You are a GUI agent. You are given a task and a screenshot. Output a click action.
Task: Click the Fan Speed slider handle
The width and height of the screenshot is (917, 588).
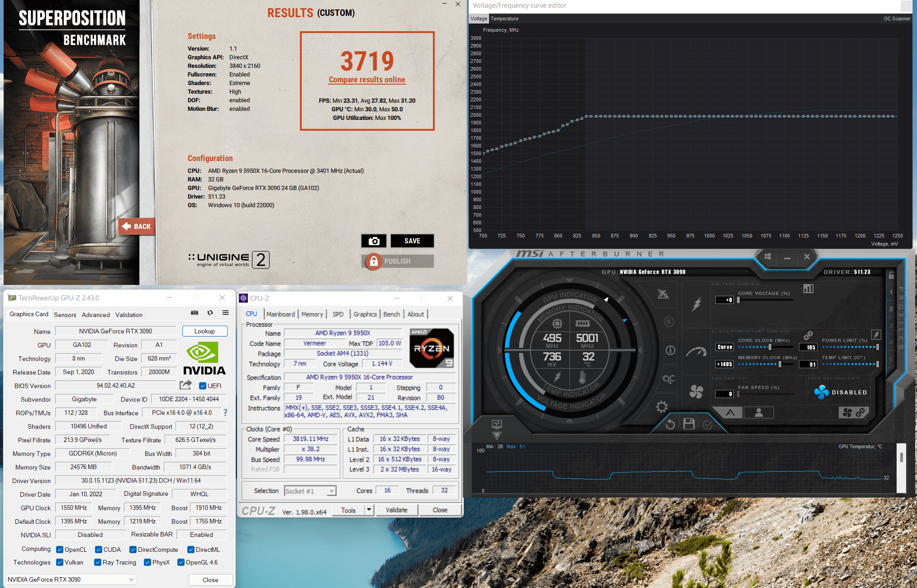pyautogui.click(x=738, y=394)
